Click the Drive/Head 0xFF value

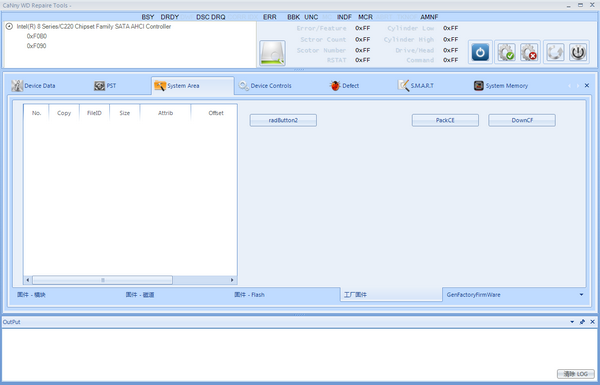[x=450, y=50]
